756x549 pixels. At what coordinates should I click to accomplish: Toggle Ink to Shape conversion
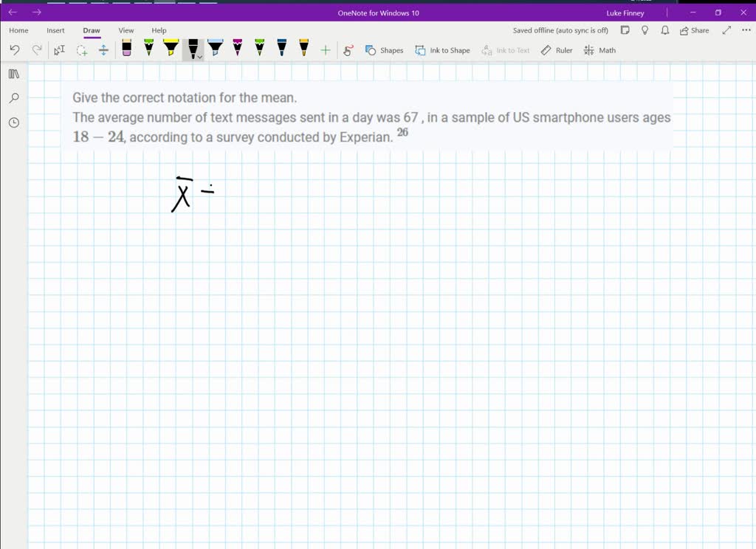pos(442,50)
